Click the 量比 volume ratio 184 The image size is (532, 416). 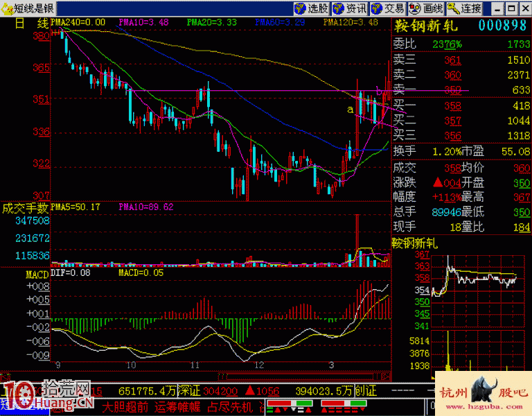522,227
